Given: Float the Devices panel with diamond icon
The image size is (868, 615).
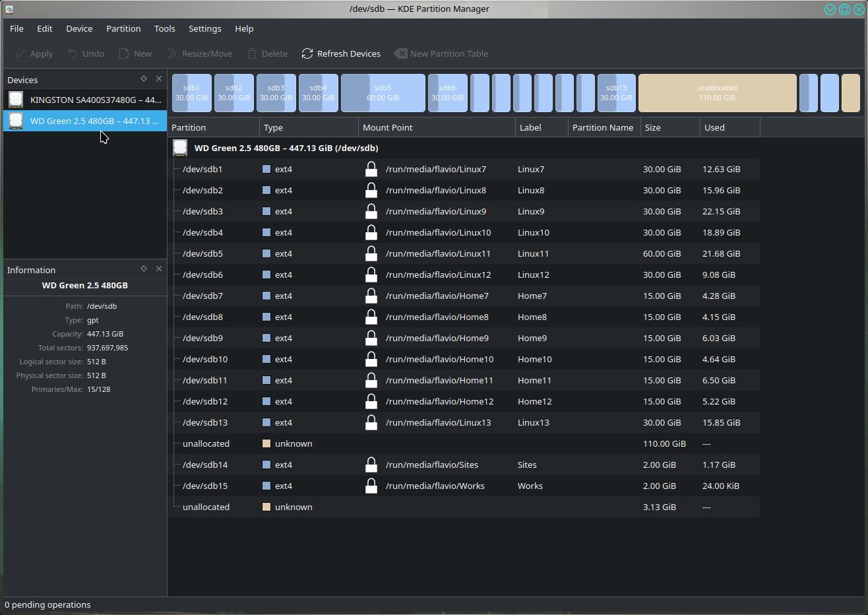Looking at the screenshot, I should (144, 79).
